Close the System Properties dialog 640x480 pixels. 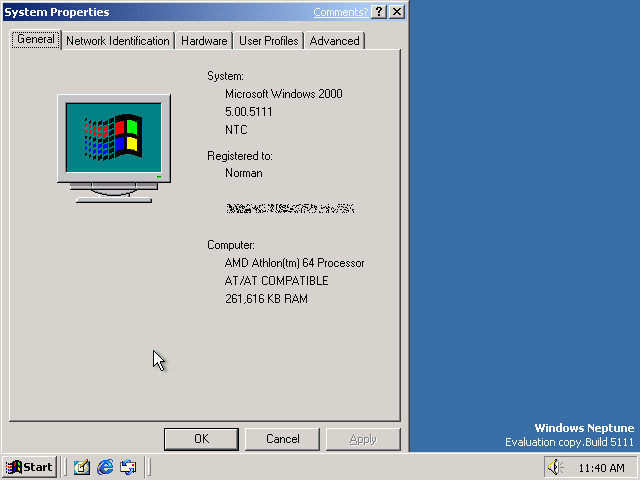[x=397, y=12]
